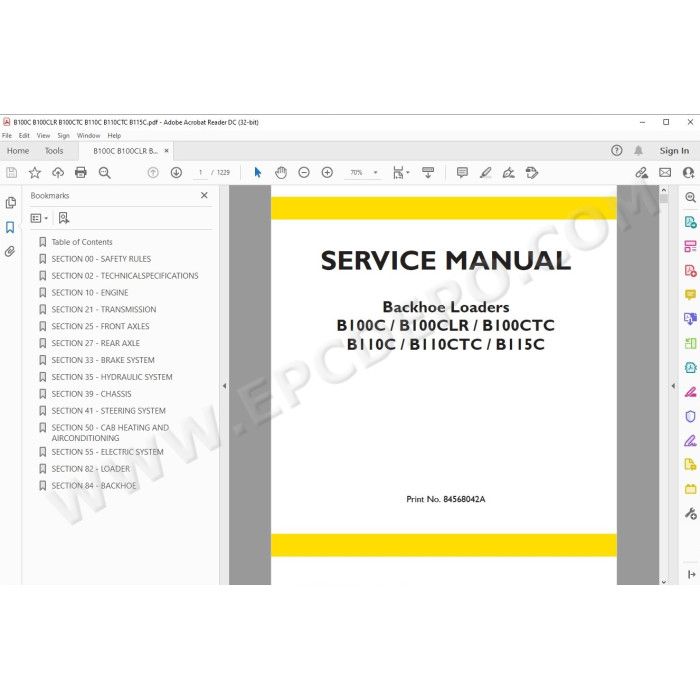This screenshot has width=700, height=700.
Task: Close the B100C B100CLR document tab
Action: (167, 151)
